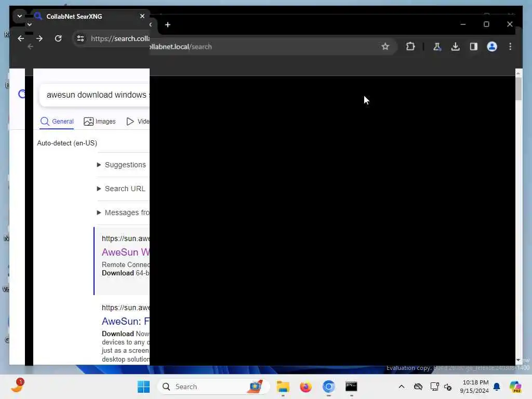
Task: Click the taskbar Search box
Action: click(214, 387)
